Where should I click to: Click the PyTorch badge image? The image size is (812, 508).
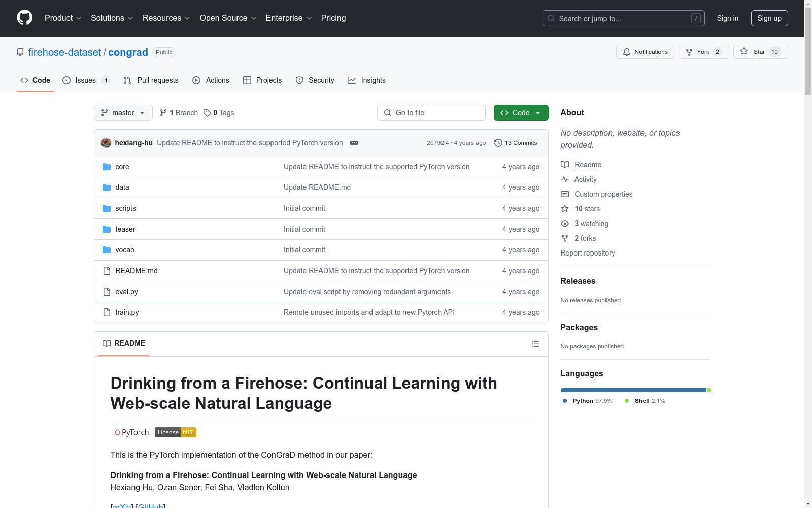[x=131, y=432]
